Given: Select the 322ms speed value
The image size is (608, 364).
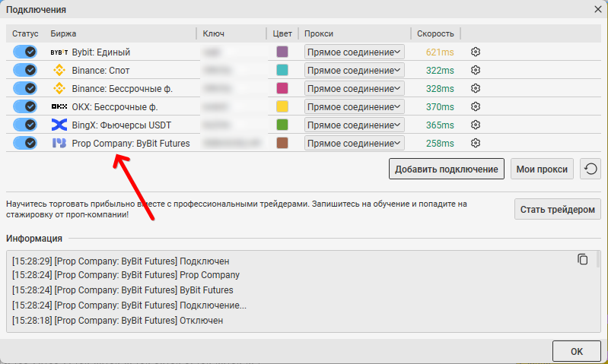Looking at the screenshot, I should coord(440,71).
